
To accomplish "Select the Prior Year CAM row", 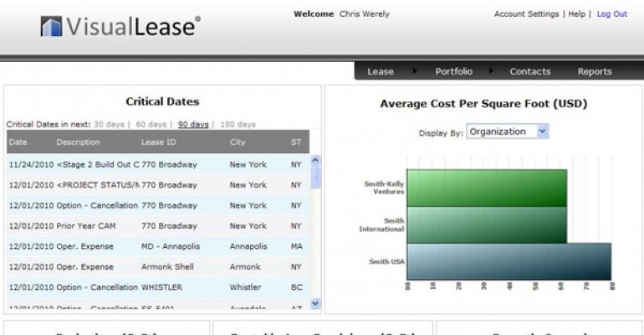I will pyautogui.click(x=158, y=226).
